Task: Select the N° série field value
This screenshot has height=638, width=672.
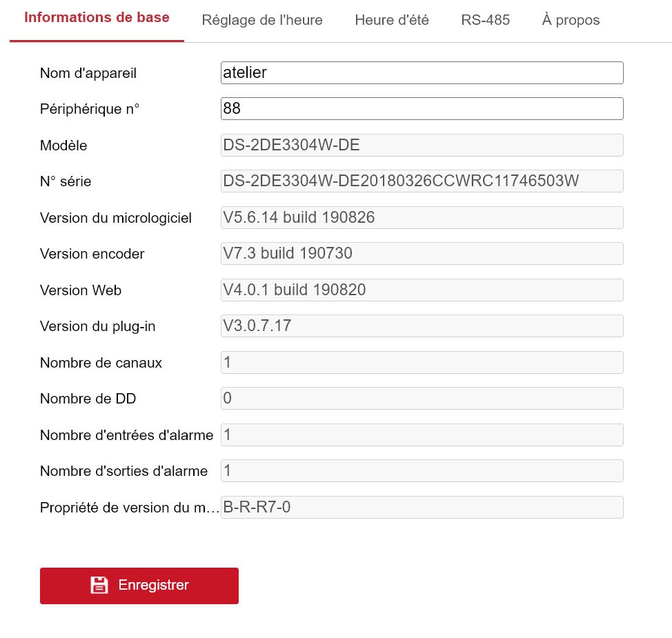Action: pos(422,181)
